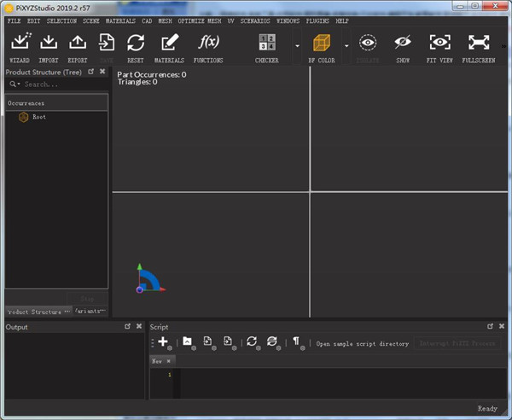Click the Import icon in toolbar
Screen dimensions: 512x420
click(x=49, y=43)
